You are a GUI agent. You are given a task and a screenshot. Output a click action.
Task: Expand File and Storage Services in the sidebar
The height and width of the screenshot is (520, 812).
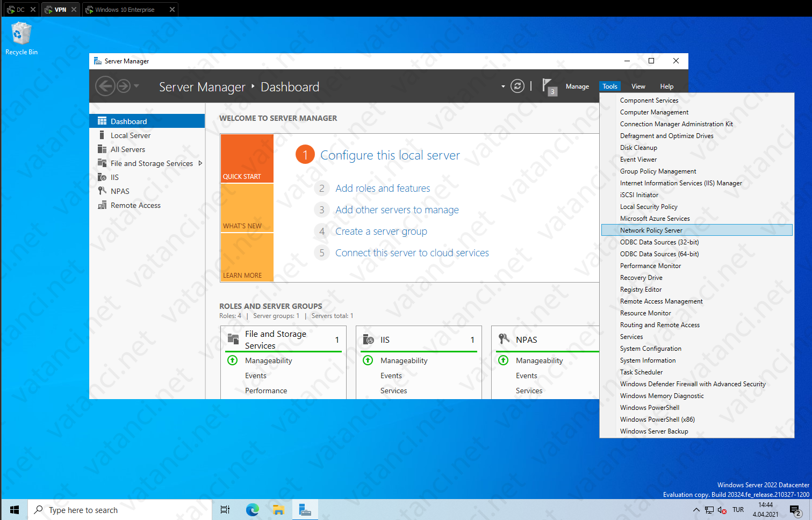[199, 163]
